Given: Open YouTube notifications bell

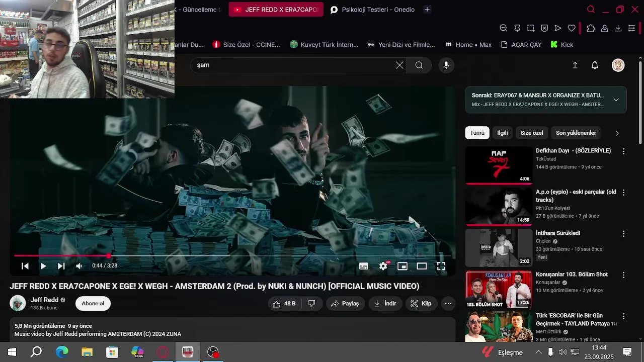Looking at the screenshot, I should pos(595,65).
